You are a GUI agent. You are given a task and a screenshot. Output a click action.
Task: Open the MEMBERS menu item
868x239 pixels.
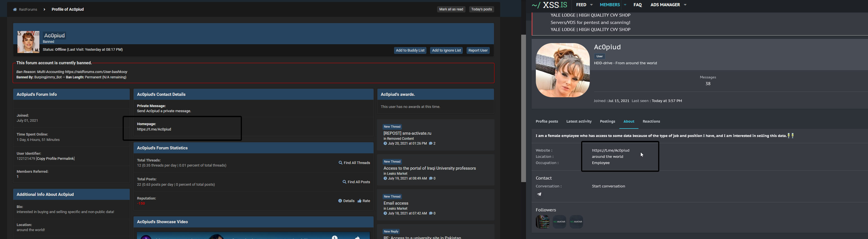610,5
